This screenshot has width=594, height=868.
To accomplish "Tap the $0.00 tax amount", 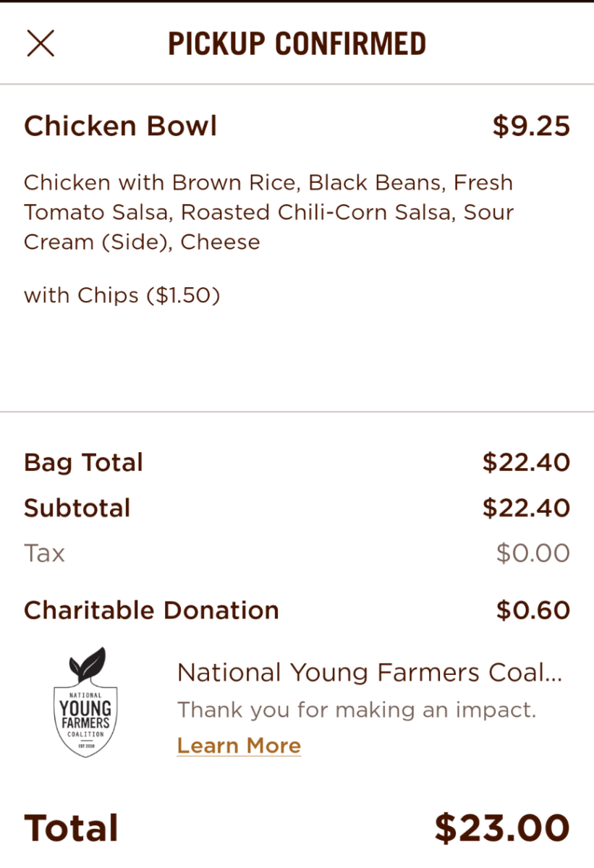I will pos(533,553).
